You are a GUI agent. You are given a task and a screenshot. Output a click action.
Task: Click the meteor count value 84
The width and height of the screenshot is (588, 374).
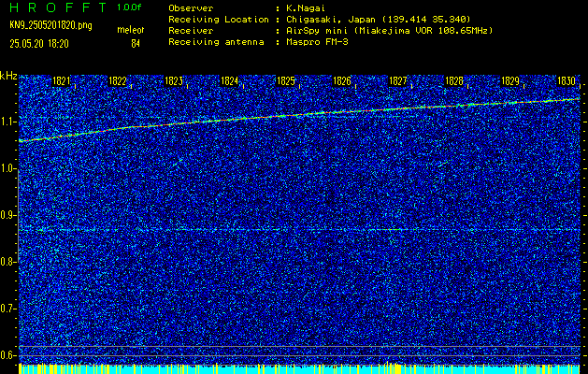tap(136, 44)
